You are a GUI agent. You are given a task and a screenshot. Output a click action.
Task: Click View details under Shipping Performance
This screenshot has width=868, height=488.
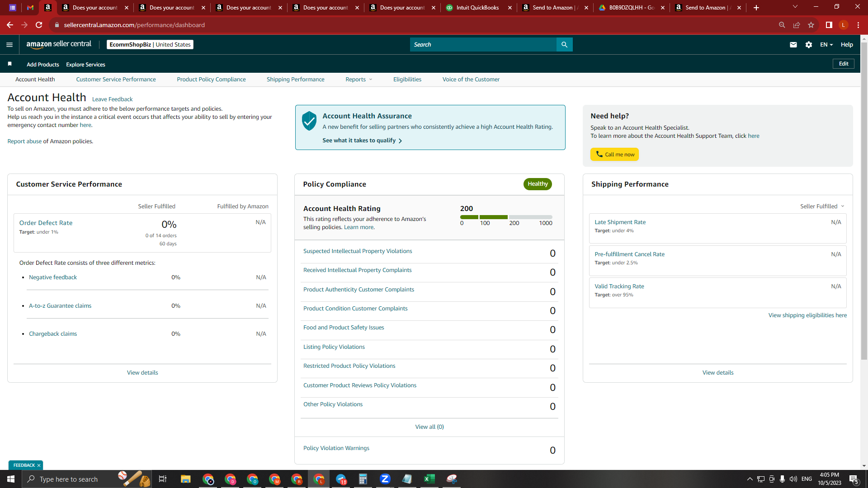(717, 372)
